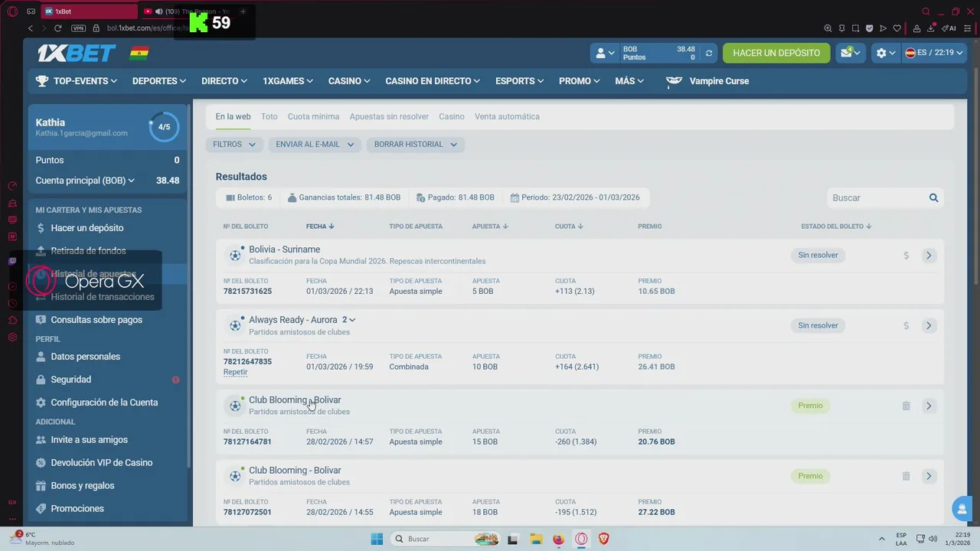Viewport: 980px width, 551px height.
Task: Sort by the CUOTA column header
Action: (x=569, y=227)
